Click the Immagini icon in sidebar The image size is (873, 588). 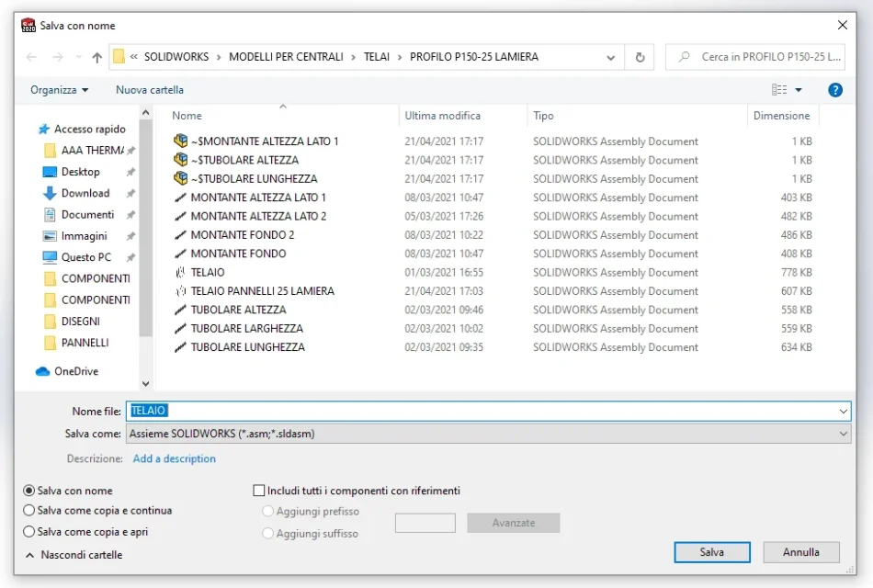pyautogui.click(x=50, y=236)
